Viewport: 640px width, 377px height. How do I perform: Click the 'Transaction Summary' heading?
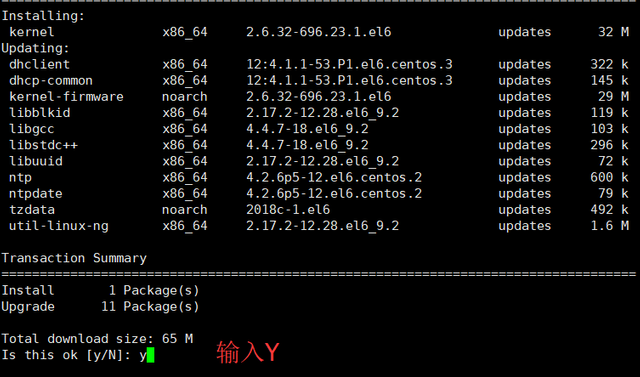pyautogui.click(x=74, y=258)
